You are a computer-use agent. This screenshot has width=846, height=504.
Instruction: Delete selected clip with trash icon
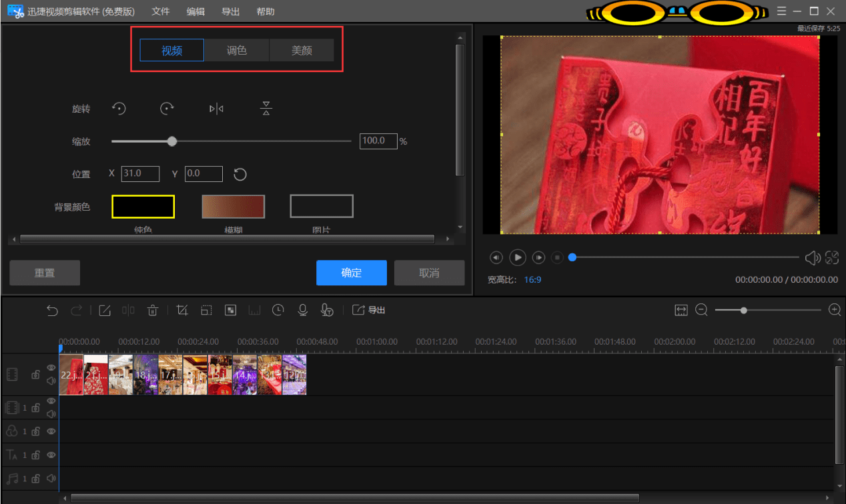(153, 310)
